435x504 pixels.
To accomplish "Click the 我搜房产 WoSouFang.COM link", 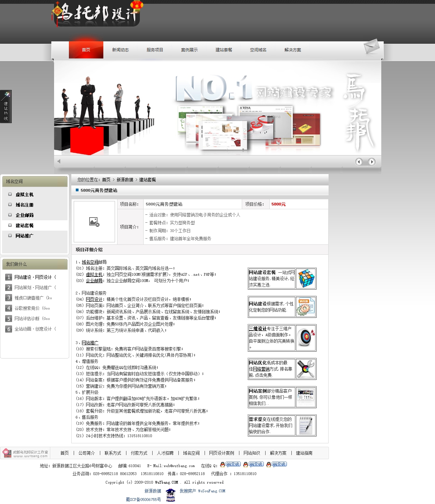I will (x=203, y=491).
